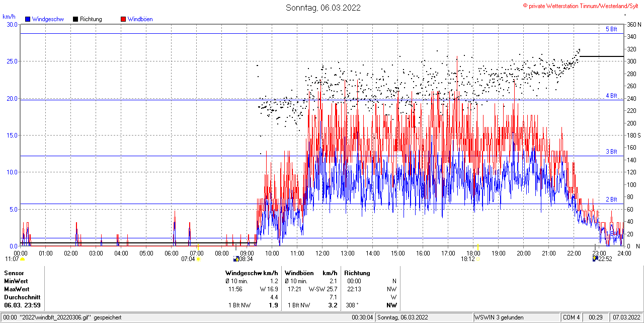Click the moonrise time 08:34

click(246, 259)
